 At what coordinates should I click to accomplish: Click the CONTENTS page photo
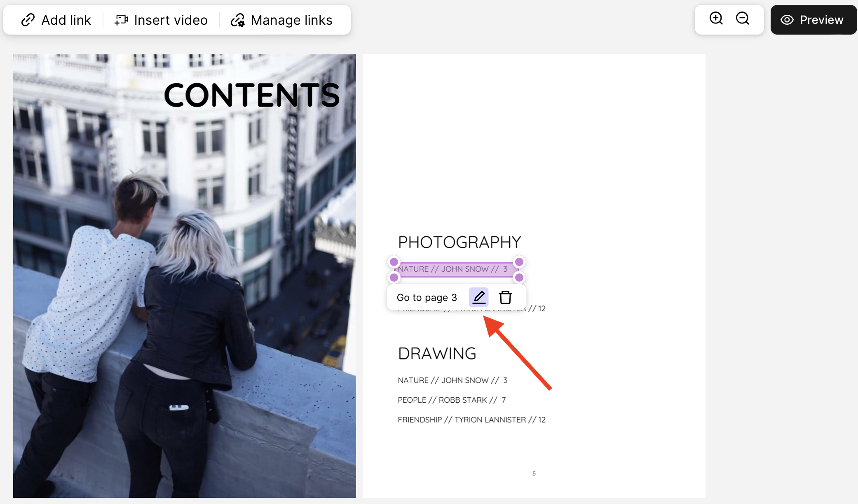coord(185,276)
